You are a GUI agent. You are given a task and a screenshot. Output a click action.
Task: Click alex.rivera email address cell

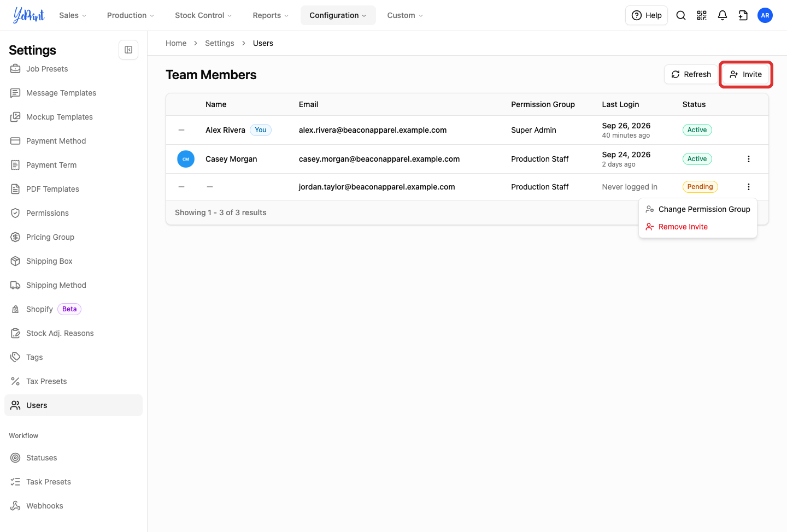[x=373, y=130]
